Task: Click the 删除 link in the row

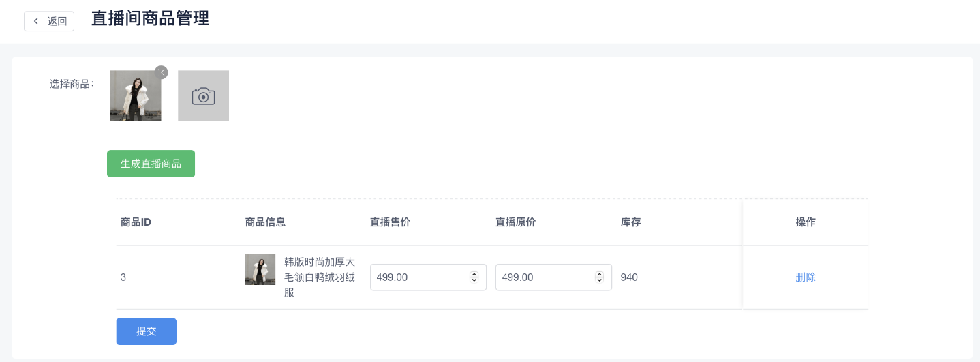Action: (806, 277)
